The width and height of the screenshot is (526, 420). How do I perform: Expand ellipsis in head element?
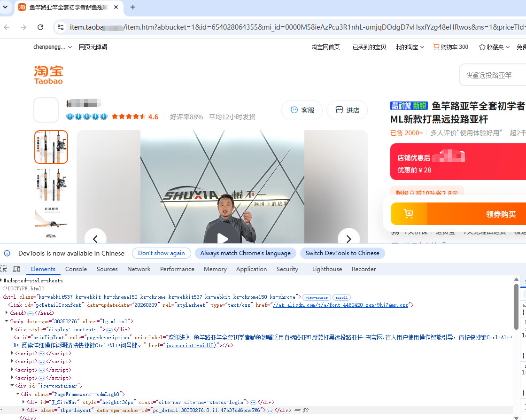pos(30,313)
